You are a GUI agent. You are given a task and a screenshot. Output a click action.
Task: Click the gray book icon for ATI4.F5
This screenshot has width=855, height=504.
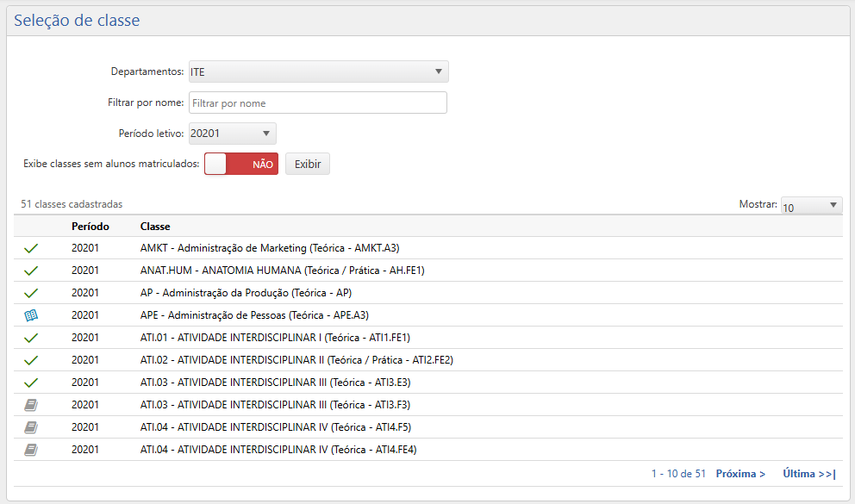pos(32,427)
